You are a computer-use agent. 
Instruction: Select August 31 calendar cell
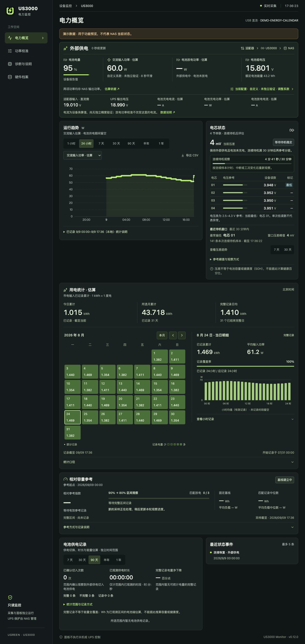(72, 432)
